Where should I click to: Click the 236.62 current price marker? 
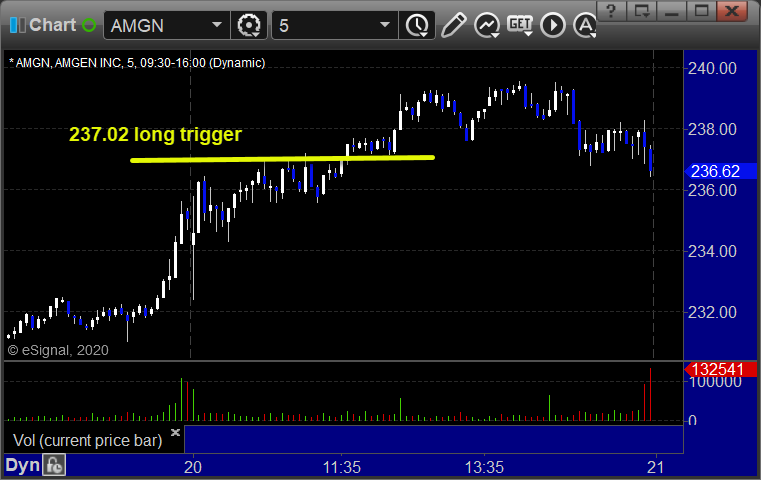[x=721, y=171]
